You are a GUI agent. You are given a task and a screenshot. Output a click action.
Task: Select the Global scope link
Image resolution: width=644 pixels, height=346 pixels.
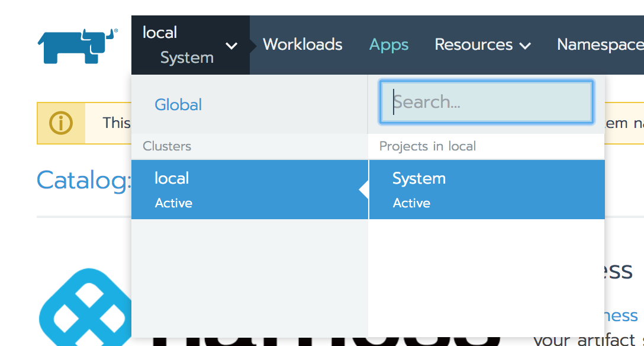pos(178,105)
